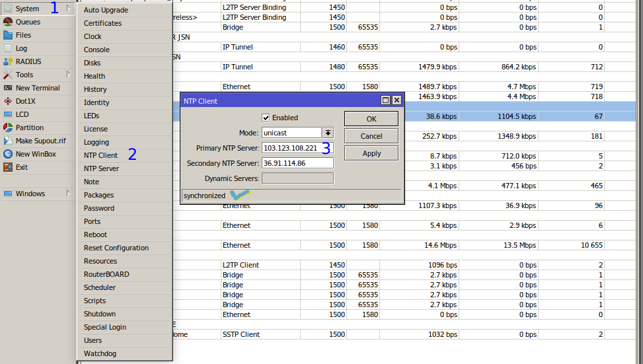Open Clock menu entry

[x=125, y=36]
